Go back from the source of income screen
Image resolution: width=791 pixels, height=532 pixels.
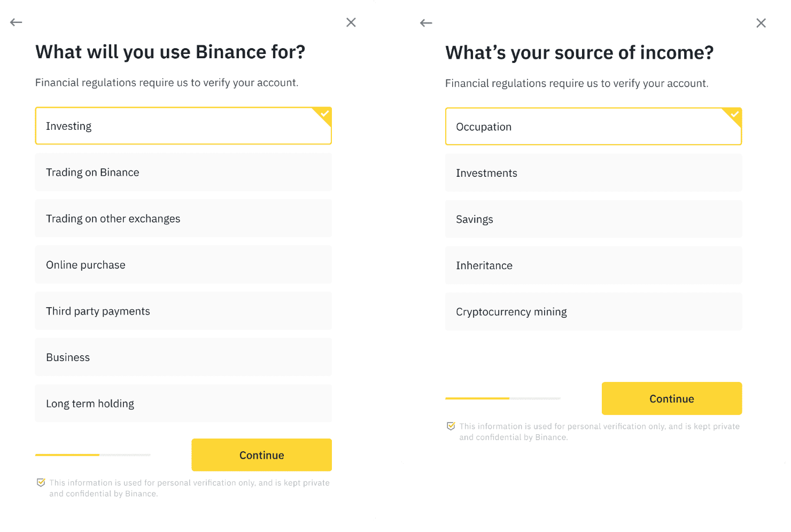(x=426, y=23)
